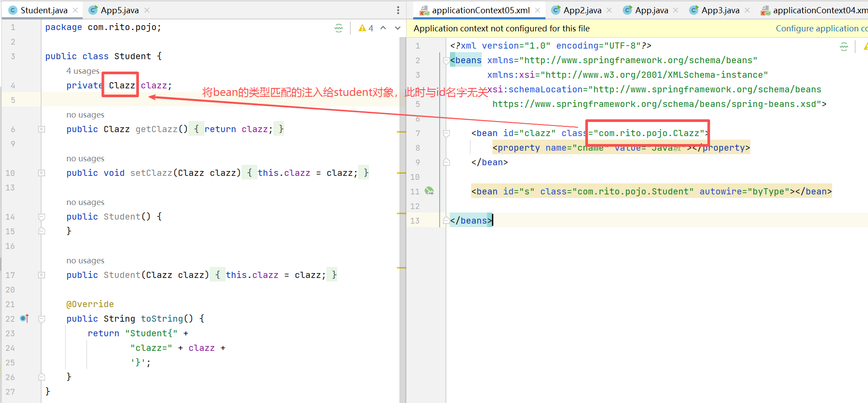
Task: Switch to the App.java tab
Action: (x=651, y=10)
